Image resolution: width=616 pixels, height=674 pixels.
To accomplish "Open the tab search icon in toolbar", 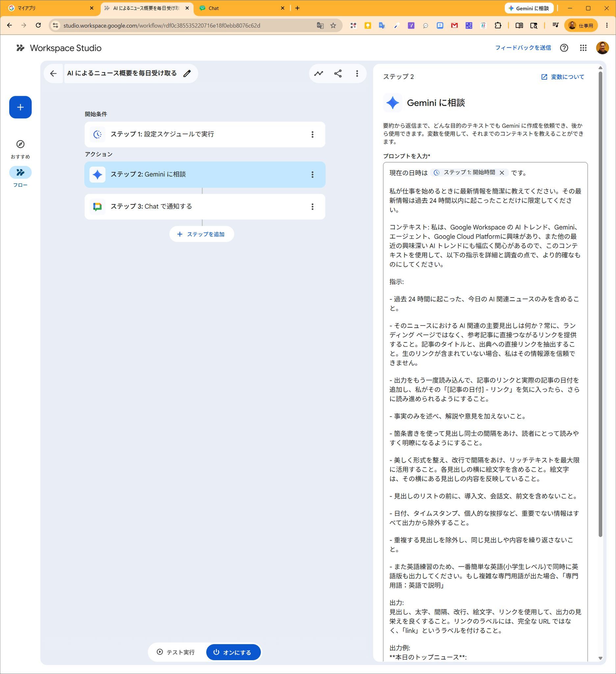I will click(x=534, y=25).
